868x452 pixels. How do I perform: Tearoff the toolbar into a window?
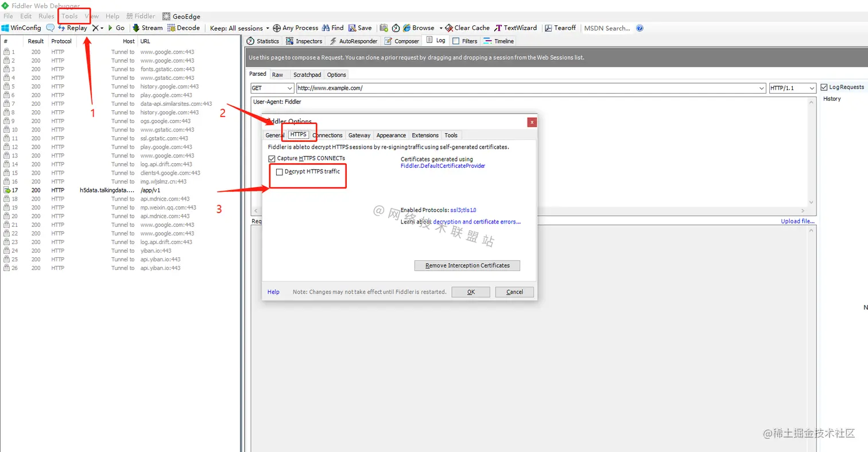pos(561,28)
